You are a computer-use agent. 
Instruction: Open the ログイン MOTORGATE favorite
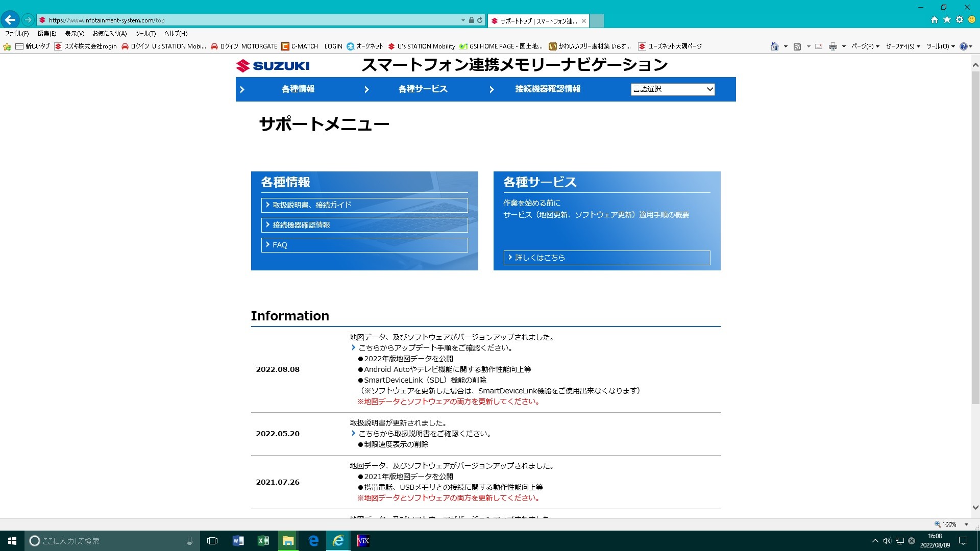[244, 46]
